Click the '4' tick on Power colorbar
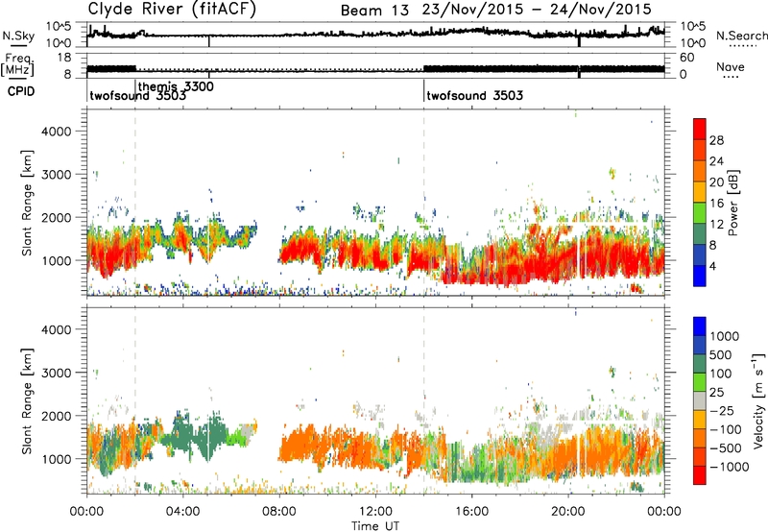This screenshot has height=532, width=768. pyautogui.click(x=713, y=266)
